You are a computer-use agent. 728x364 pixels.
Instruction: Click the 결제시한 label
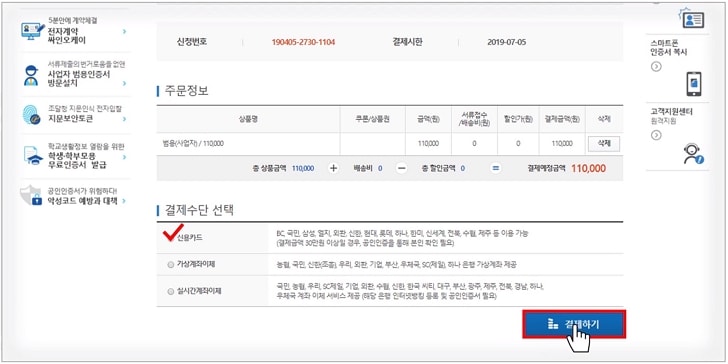pos(407,42)
